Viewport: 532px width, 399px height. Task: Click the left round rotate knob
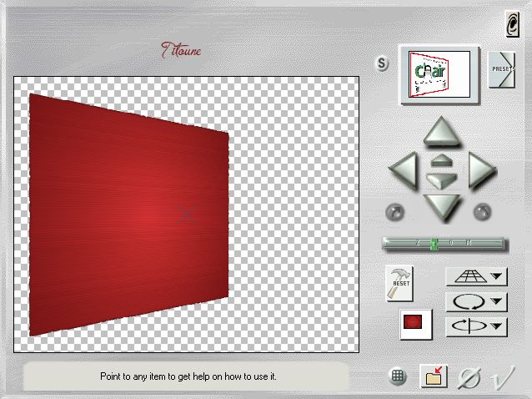click(x=395, y=212)
